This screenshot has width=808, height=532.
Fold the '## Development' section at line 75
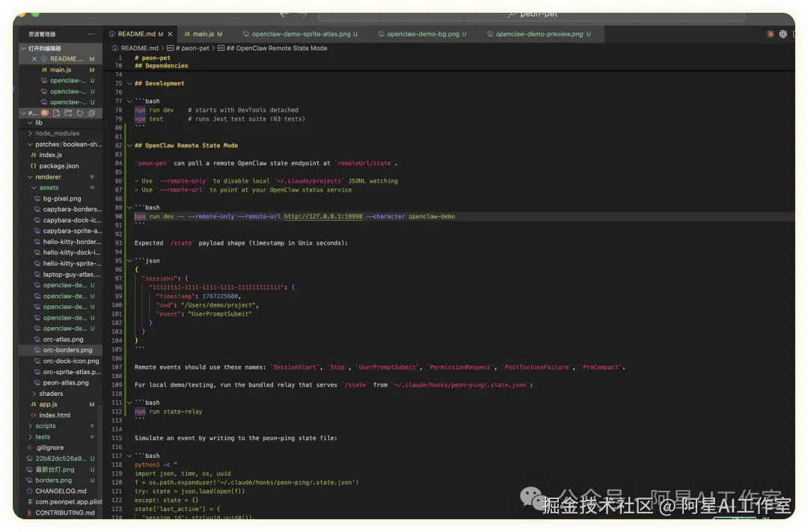129,84
